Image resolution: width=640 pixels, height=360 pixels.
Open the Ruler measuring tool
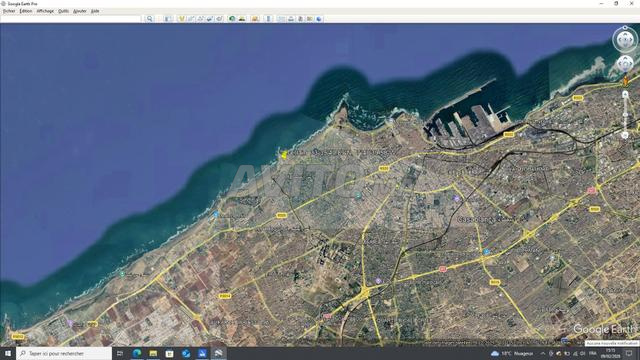pos(268,19)
